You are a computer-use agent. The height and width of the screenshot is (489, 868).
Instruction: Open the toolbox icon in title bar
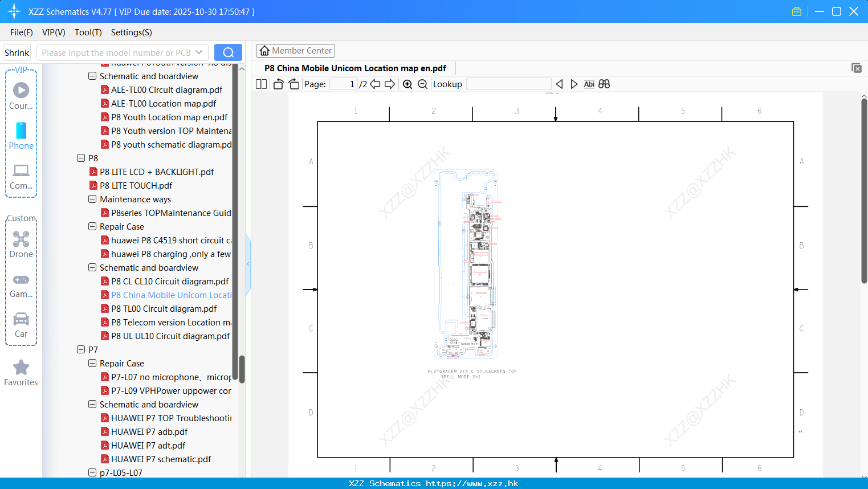[x=797, y=11]
